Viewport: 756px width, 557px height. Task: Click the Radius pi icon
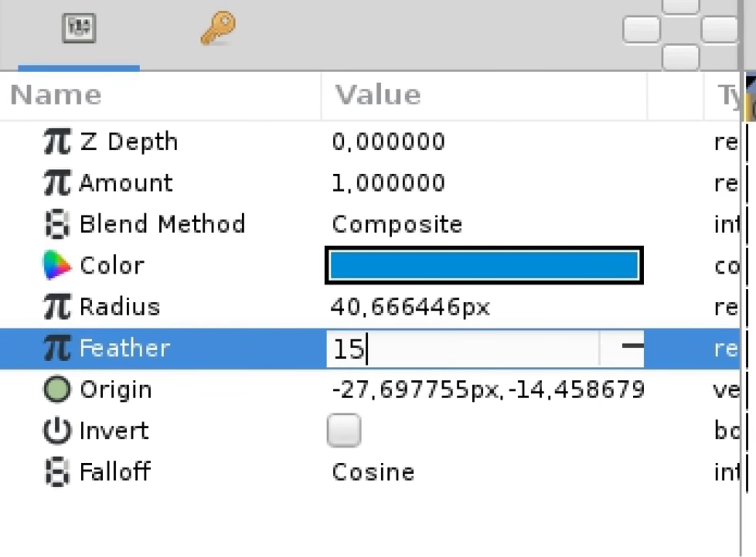pos(57,307)
